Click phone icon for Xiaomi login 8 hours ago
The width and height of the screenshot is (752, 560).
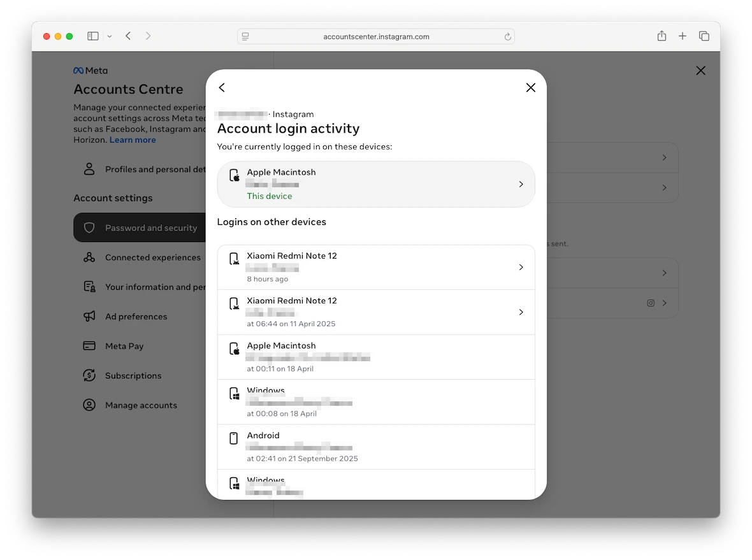tap(234, 259)
